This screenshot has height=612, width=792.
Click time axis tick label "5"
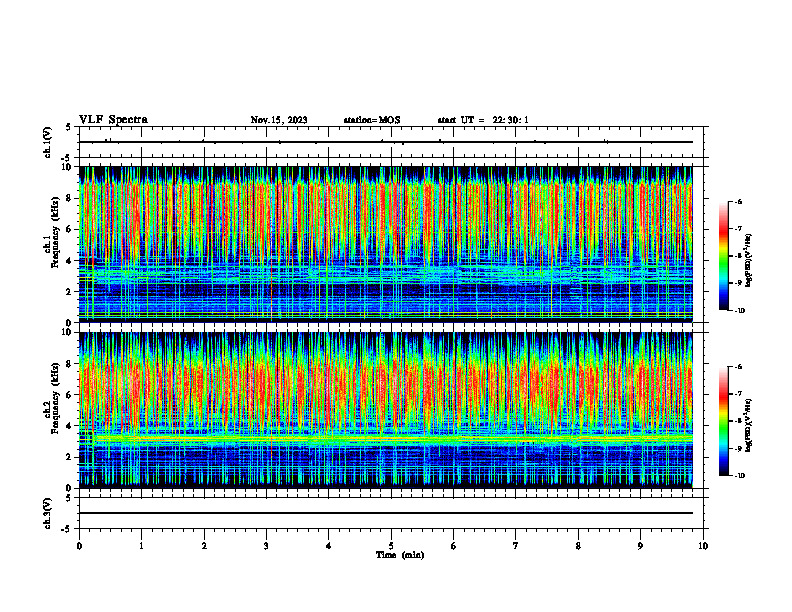391,546
